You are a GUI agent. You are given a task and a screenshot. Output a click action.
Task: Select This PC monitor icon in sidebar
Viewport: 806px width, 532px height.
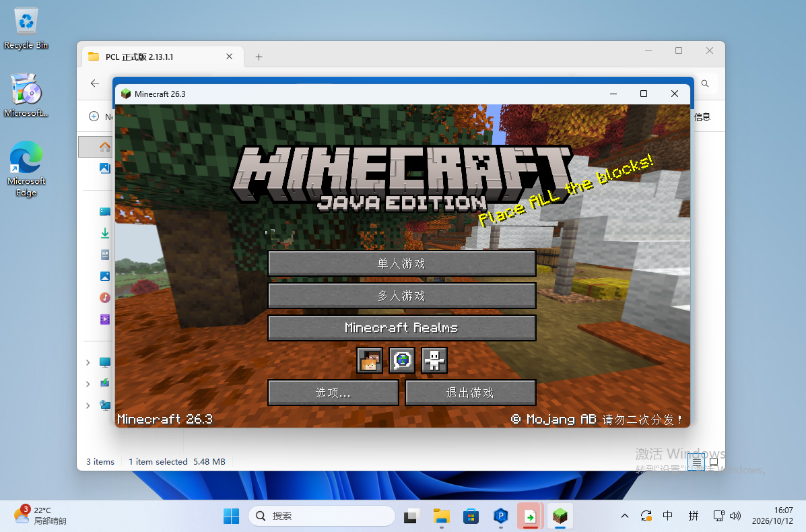(x=105, y=362)
